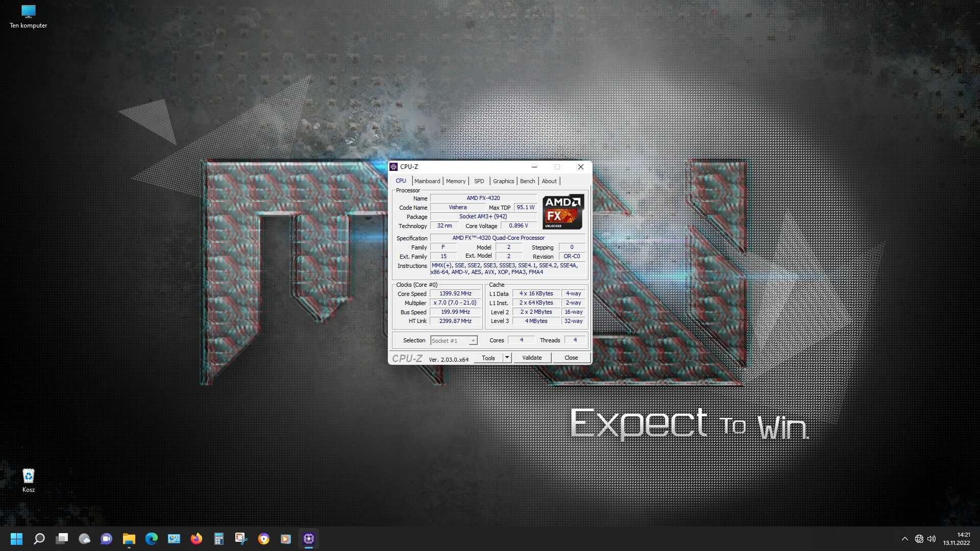Click the Instructions list text
Image resolution: width=980 pixels, height=551 pixels.
tap(508, 269)
